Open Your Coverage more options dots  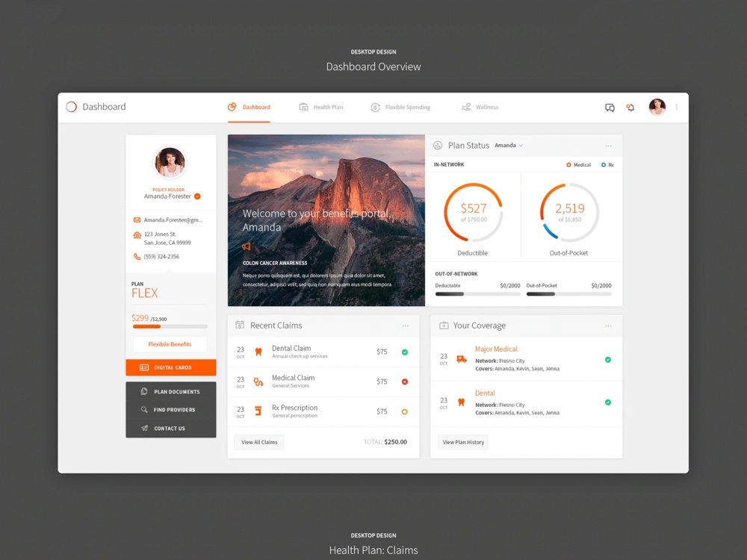[x=608, y=326]
